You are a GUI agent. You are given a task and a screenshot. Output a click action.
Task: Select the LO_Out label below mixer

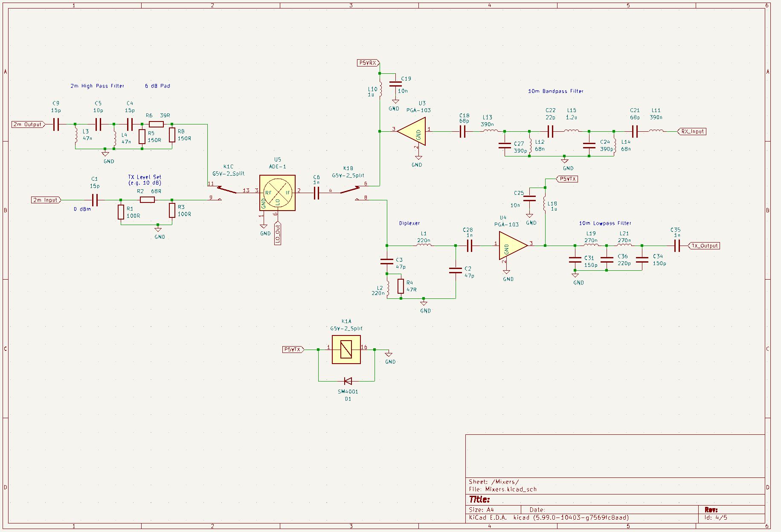[278, 234]
